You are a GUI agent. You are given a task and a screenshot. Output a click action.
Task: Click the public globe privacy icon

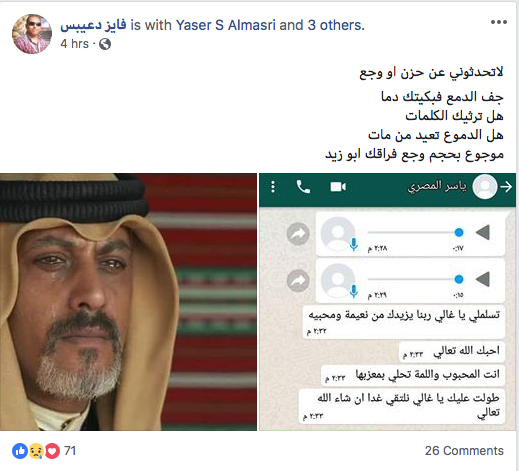tap(105, 44)
